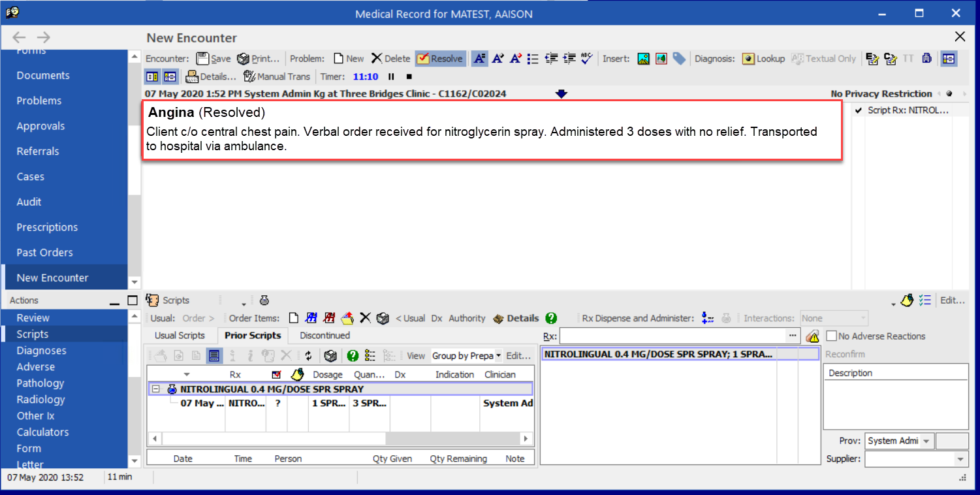Open the Prov System Admi dropdown
Image resolution: width=980 pixels, height=495 pixels.
(x=926, y=441)
